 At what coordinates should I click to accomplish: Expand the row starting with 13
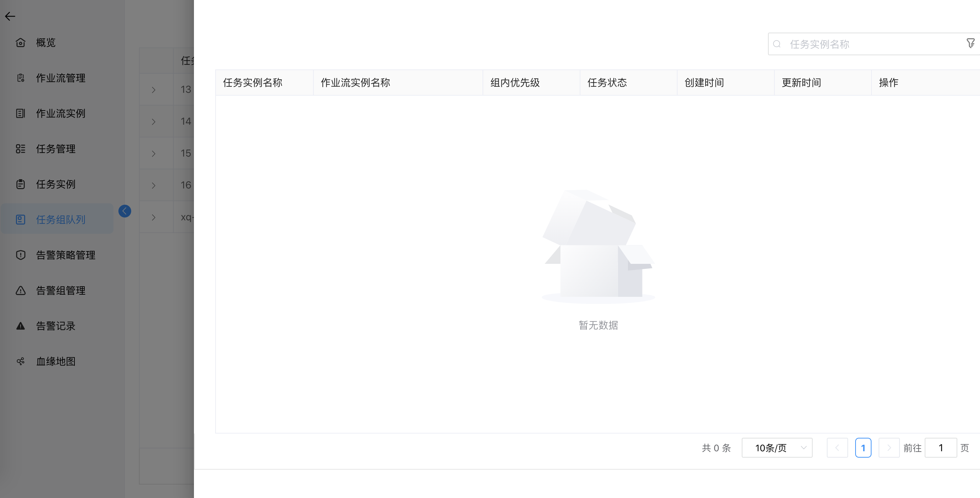(x=153, y=90)
